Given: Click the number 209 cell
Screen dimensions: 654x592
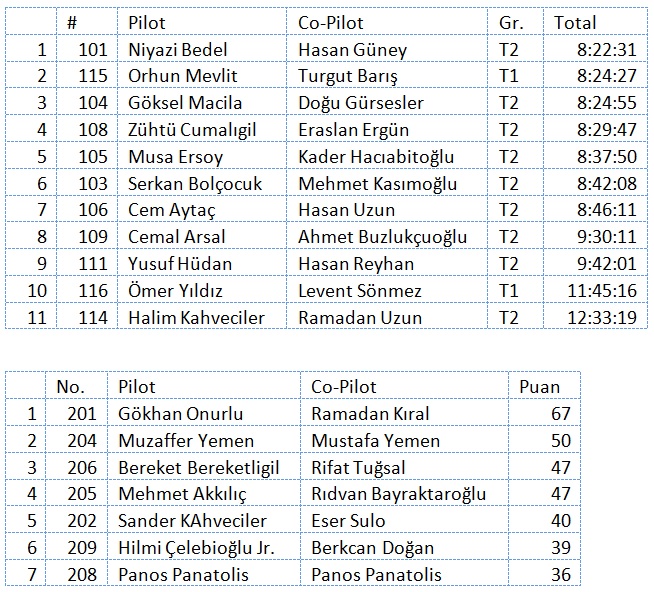Looking at the screenshot, I should click(81, 548).
